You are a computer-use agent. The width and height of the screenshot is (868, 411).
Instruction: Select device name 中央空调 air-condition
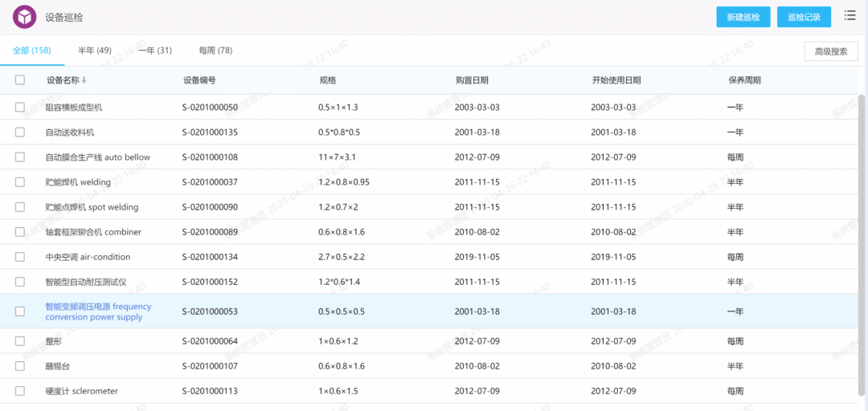(x=88, y=257)
